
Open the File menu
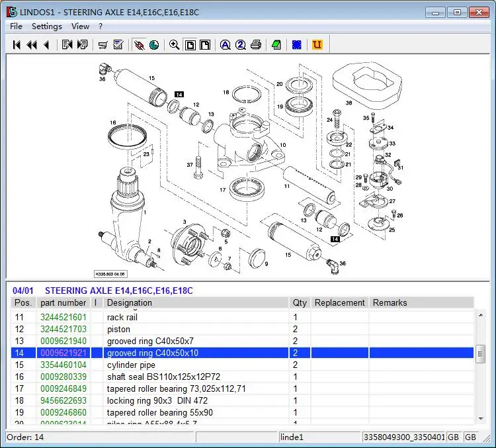16,26
